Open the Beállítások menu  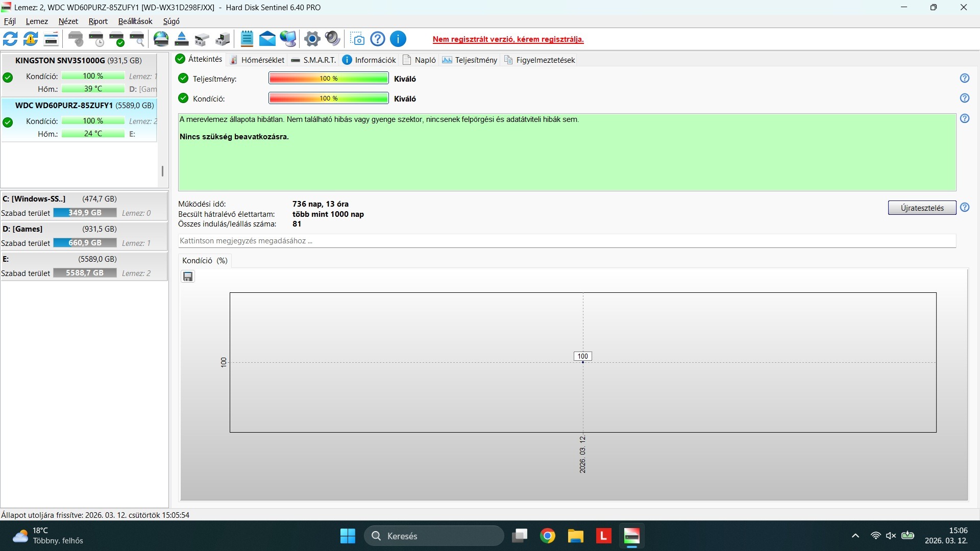pyautogui.click(x=135, y=21)
